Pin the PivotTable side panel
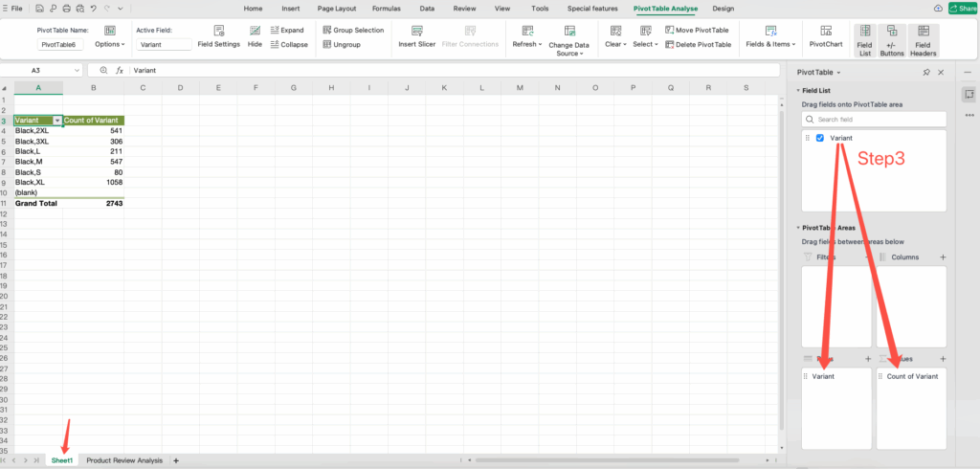Viewport: 980px width, 469px height. pyautogui.click(x=926, y=73)
